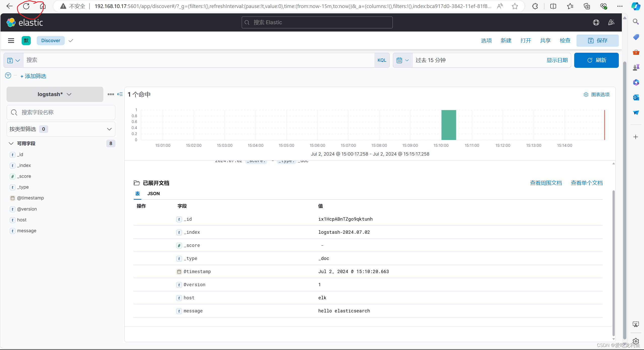The width and height of the screenshot is (644, 350).
Task: Switch to the Table tab
Action: tap(138, 194)
